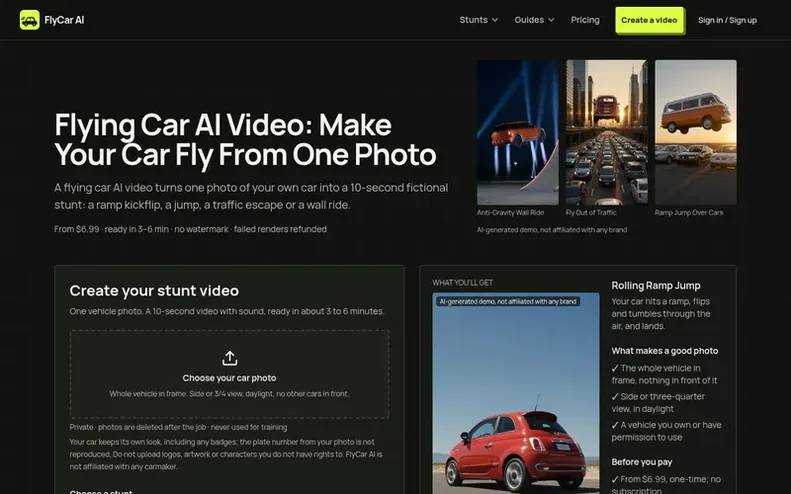Click Choose your car photo text
The image size is (791, 494).
tap(230, 378)
